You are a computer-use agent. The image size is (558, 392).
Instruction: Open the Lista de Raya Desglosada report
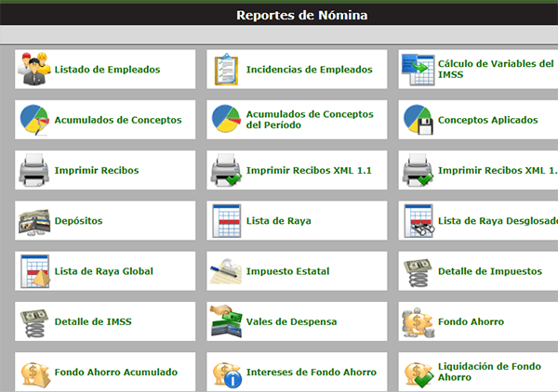click(497, 221)
